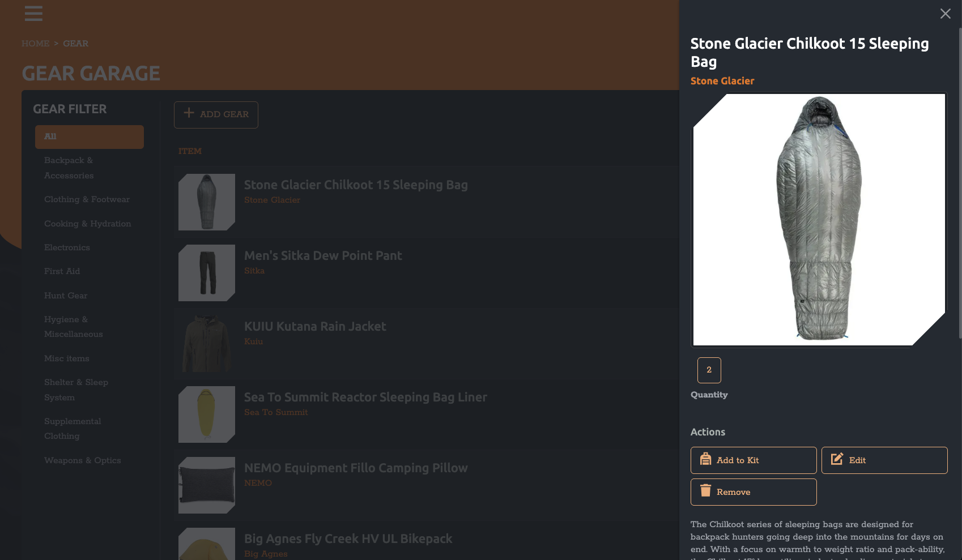
Task: Click the Edit button
Action: coord(884,460)
